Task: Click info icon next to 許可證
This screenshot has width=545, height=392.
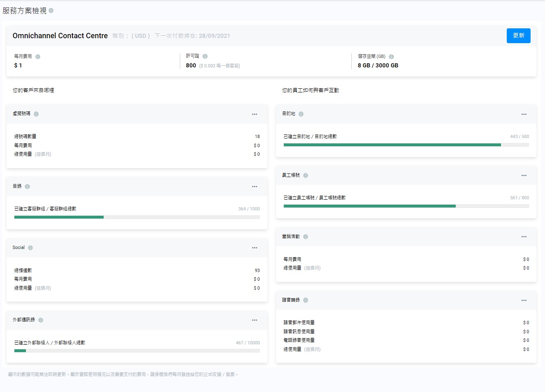Action: point(205,56)
